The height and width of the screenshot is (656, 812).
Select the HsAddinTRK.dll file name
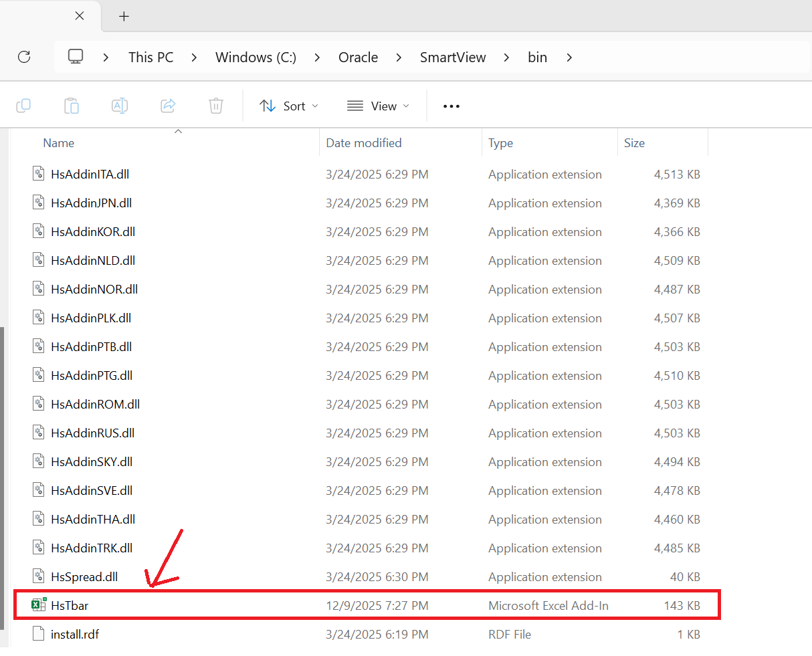tap(92, 548)
